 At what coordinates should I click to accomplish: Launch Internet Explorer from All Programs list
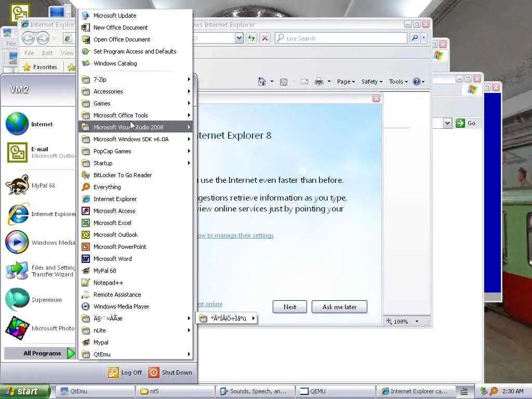(136, 199)
